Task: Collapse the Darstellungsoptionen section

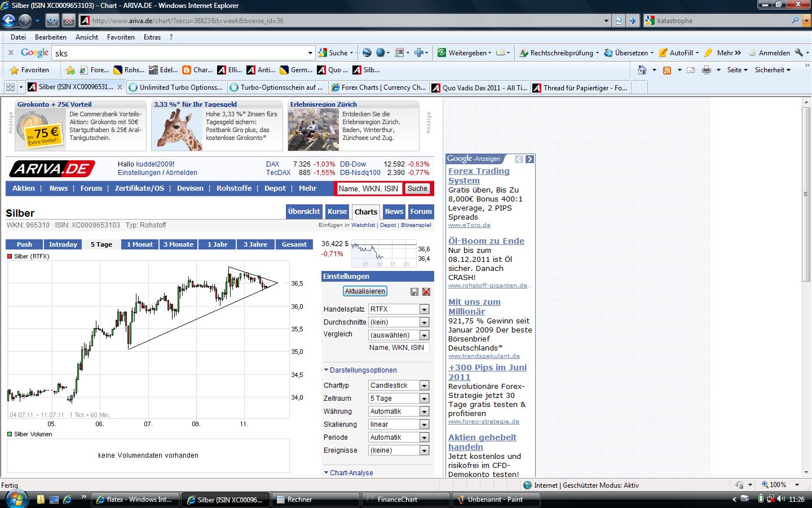Action: click(360, 370)
